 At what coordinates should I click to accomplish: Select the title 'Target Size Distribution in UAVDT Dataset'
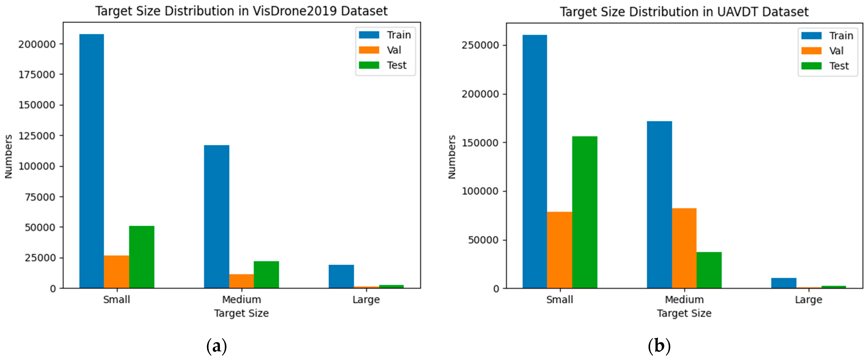(x=684, y=12)
